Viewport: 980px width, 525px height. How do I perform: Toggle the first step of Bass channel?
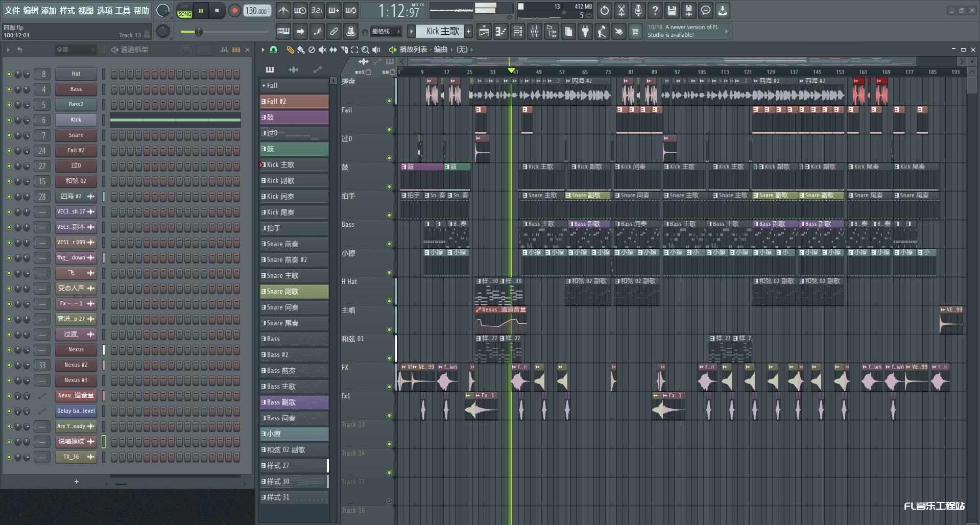click(114, 89)
